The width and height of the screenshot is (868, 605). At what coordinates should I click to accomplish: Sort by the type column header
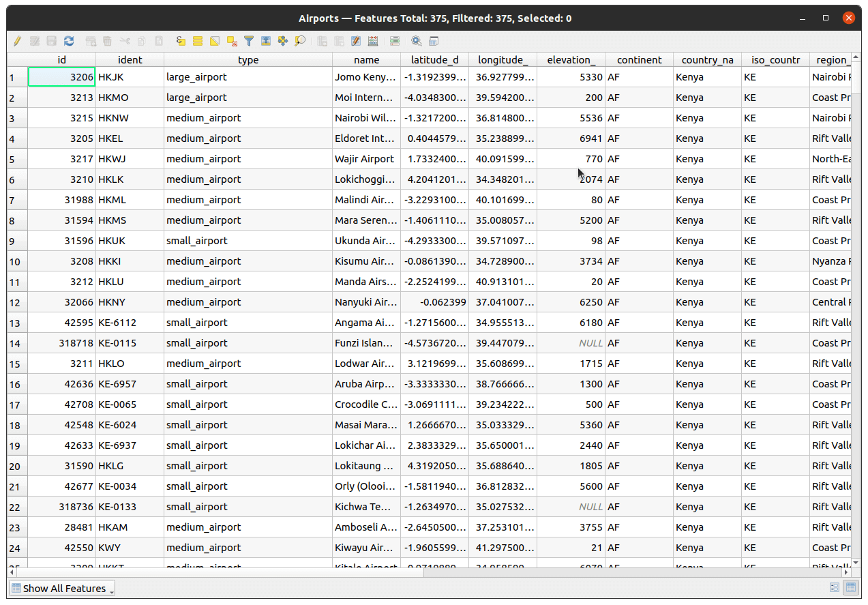pos(248,60)
